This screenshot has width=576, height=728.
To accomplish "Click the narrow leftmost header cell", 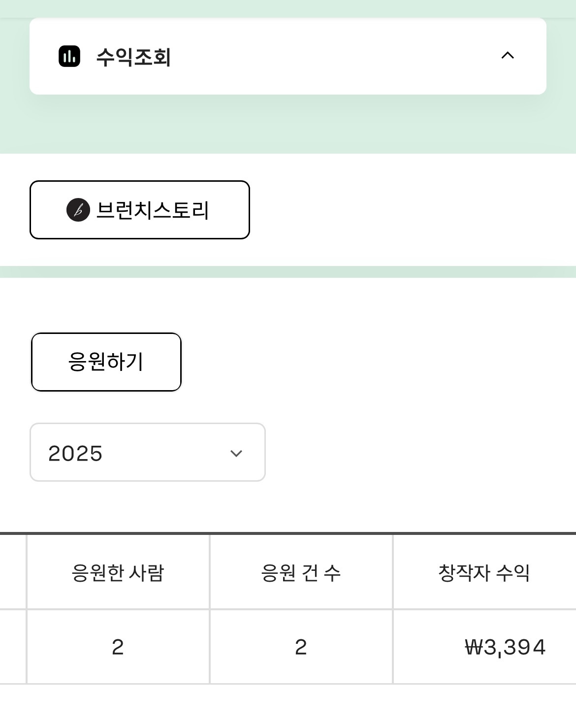I will [x=12, y=572].
